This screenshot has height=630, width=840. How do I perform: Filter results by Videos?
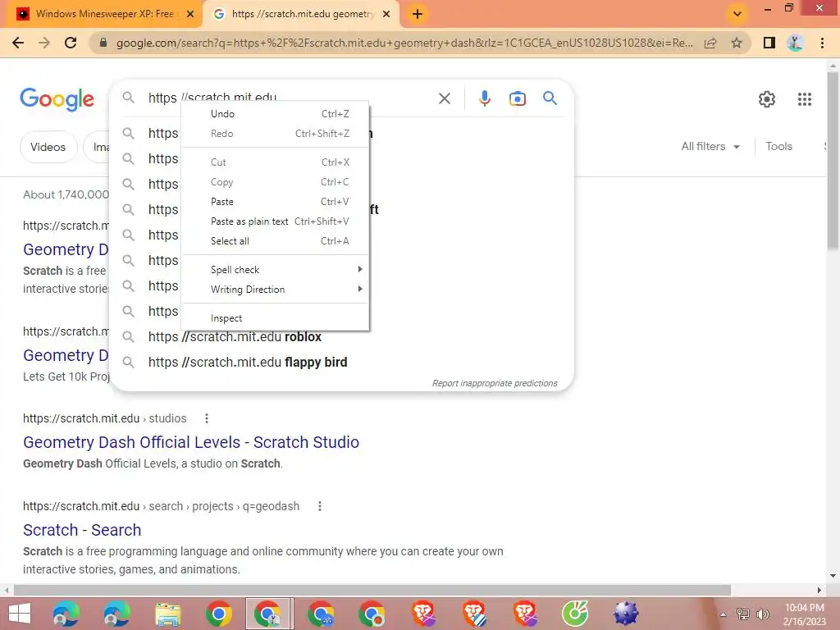(x=48, y=147)
